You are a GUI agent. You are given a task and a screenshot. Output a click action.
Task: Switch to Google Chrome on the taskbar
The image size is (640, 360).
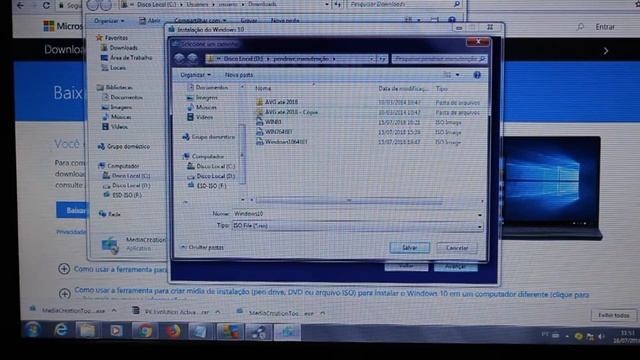point(144,331)
